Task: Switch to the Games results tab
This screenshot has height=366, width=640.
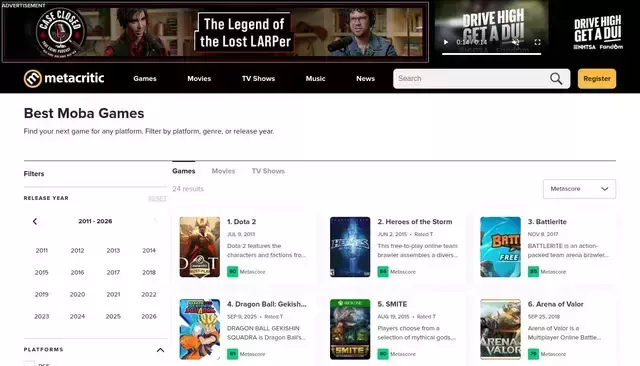Action: click(x=184, y=171)
